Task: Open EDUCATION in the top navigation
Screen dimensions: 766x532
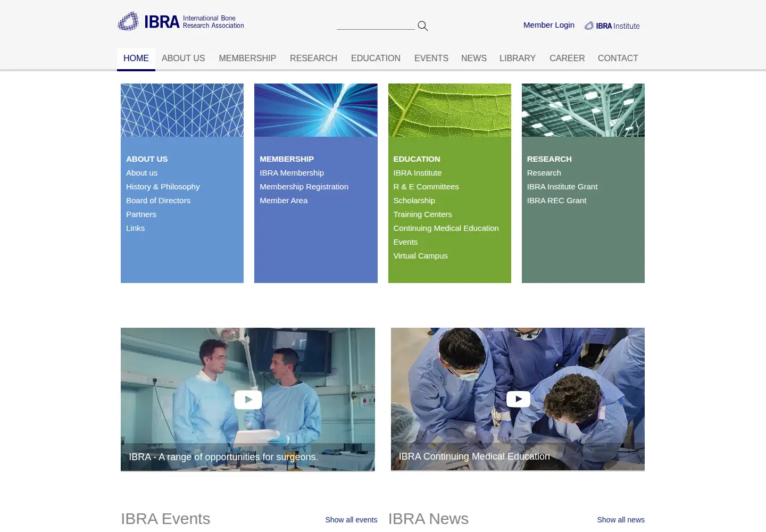Action: click(376, 59)
